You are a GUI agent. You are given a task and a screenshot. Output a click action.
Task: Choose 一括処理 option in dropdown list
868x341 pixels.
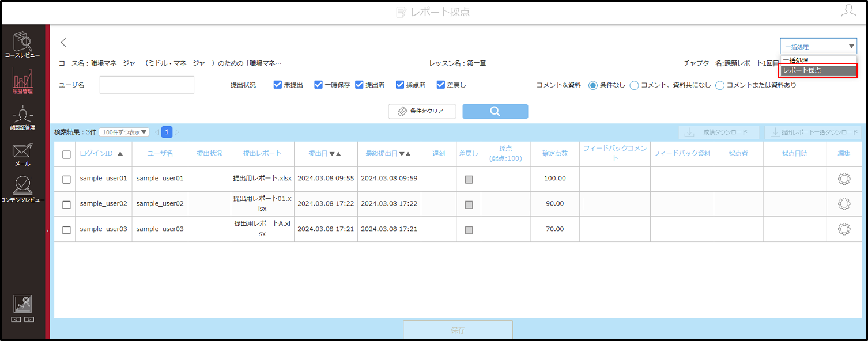click(x=818, y=60)
